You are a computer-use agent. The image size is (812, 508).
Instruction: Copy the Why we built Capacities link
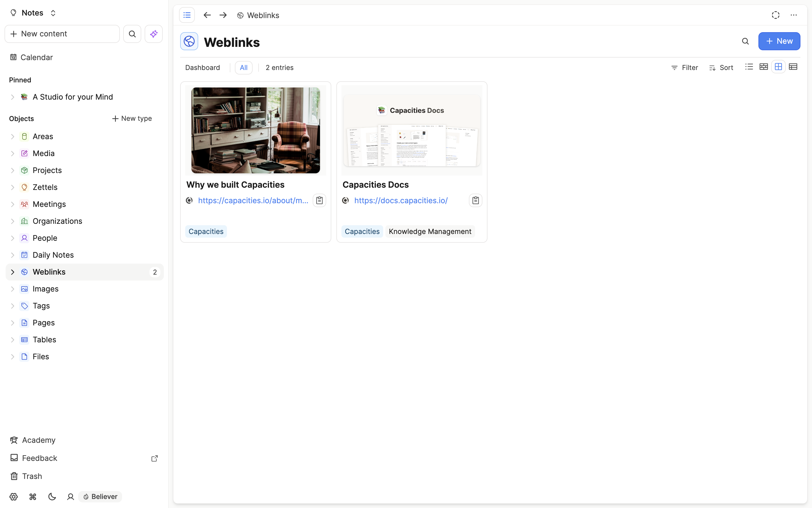coord(319,201)
